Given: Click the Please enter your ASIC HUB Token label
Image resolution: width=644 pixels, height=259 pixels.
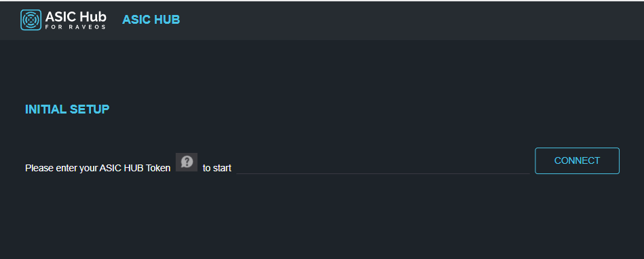Looking at the screenshot, I should click(x=98, y=168).
